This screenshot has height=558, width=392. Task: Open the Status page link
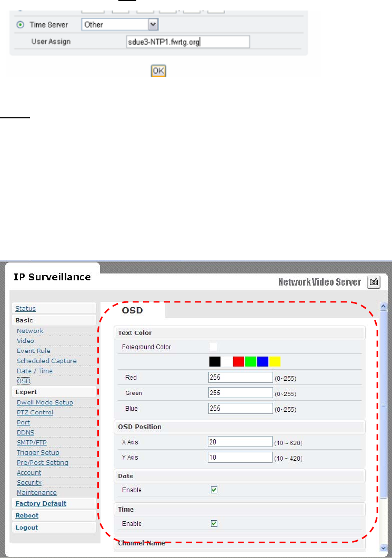25,309
